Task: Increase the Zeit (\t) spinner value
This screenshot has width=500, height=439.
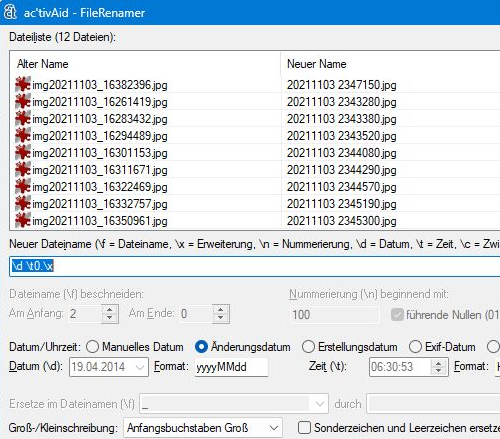Action: [x=439, y=363]
